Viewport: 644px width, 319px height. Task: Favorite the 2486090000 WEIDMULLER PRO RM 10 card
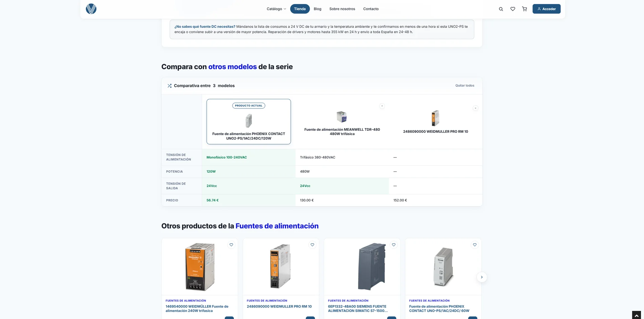point(313,245)
